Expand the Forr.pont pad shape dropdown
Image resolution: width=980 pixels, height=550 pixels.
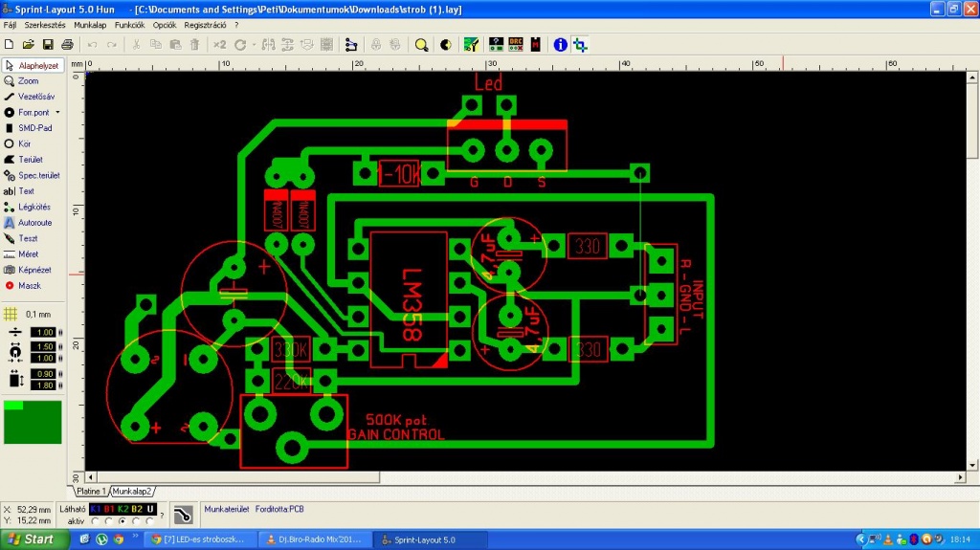(58, 113)
